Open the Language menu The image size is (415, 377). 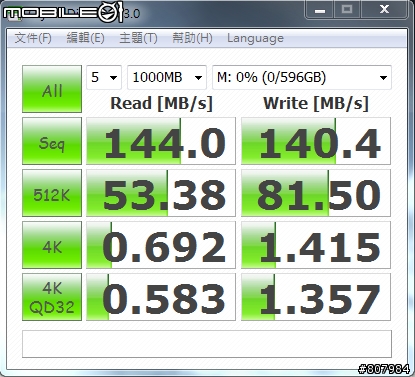(x=255, y=38)
